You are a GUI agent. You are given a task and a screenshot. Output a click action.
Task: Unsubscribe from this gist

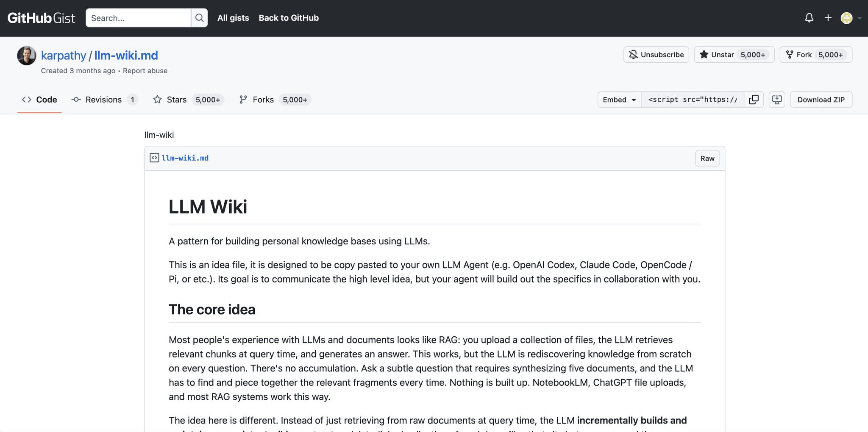pos(656,55)
